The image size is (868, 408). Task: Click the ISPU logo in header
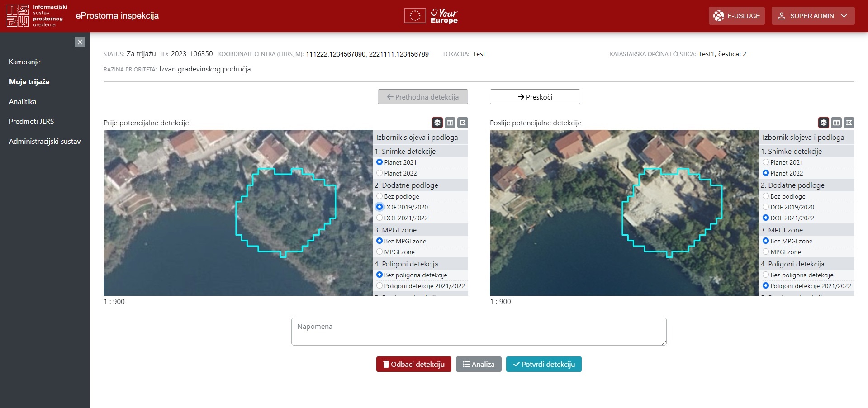point(37,16)
